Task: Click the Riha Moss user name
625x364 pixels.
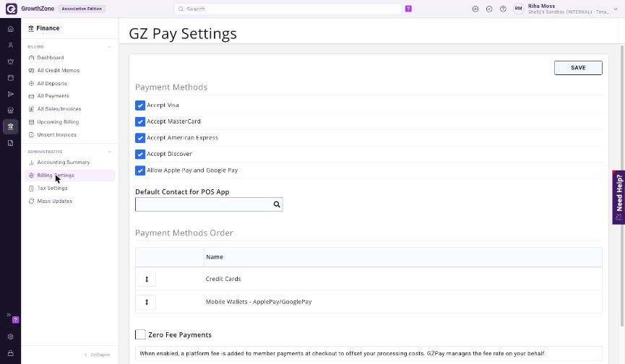Action: [x=541, y=6]
